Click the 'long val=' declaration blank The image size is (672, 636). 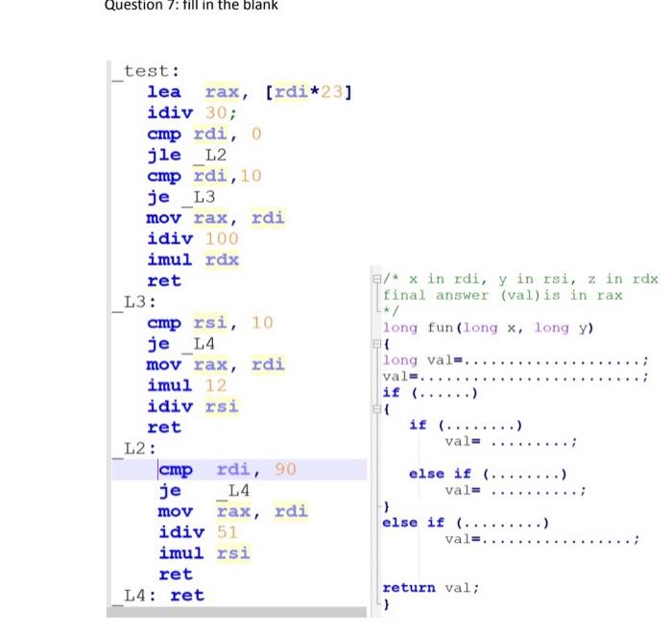pyautogui.click(x=516, y=360)
